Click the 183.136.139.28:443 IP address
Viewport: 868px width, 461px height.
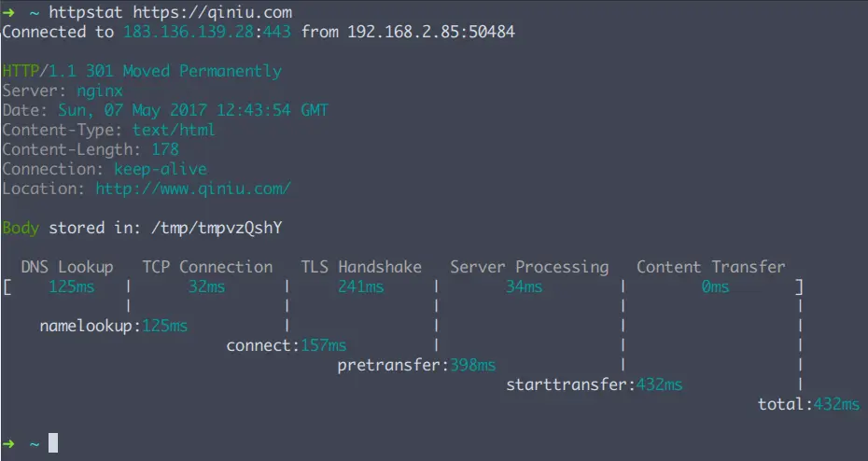coord(207,32)
